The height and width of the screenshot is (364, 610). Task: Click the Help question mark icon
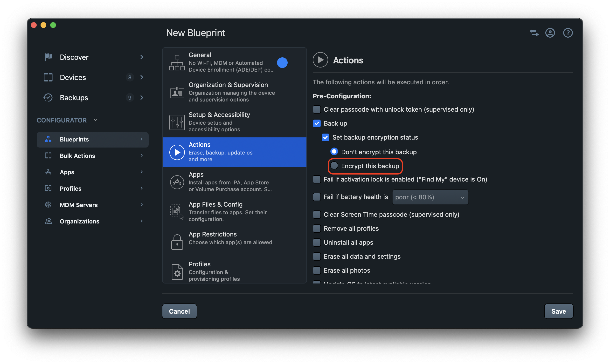pos(568,33)
